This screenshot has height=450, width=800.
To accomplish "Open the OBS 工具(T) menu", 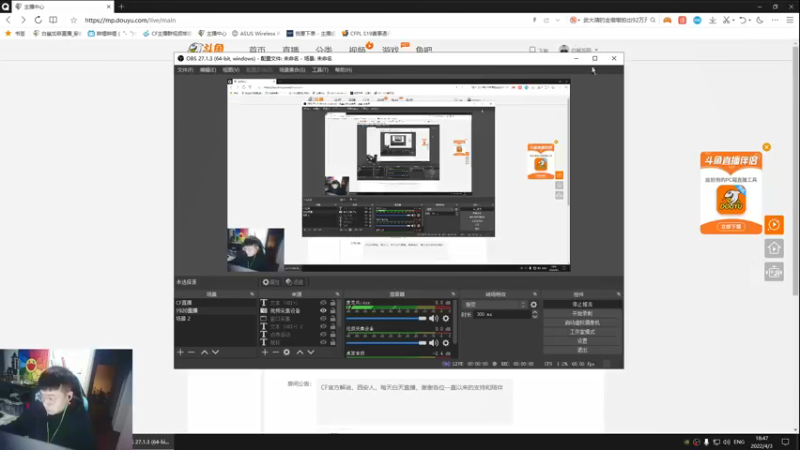I will 320,70.
